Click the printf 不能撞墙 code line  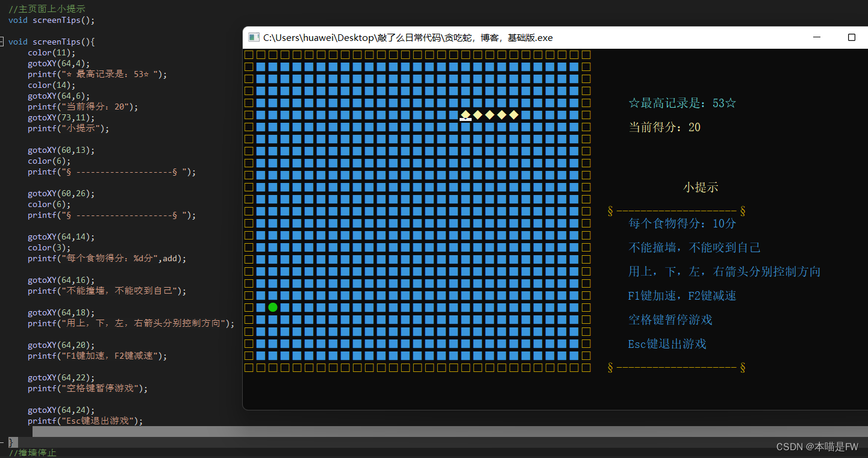point(107,291)
